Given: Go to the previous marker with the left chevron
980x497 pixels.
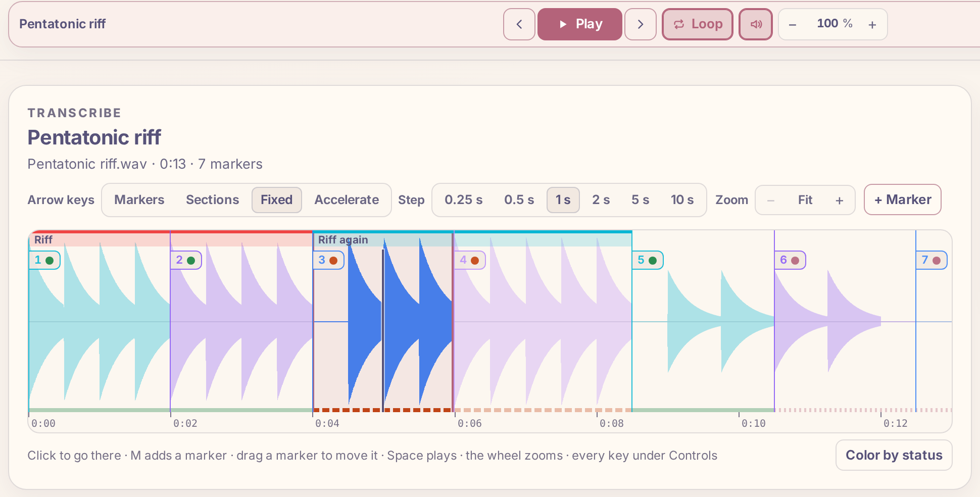Looking at the screenshot, I should click(x=519, y=24).
